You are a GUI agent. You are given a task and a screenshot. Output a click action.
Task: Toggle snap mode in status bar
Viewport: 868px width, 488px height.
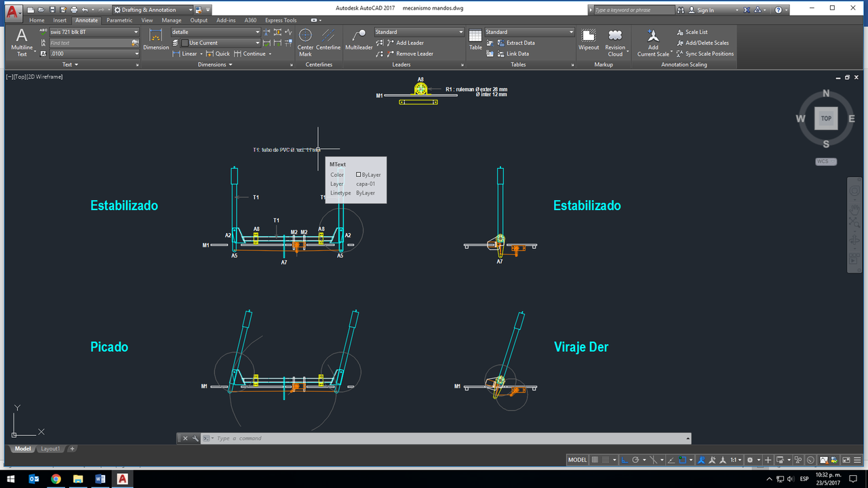606,460
